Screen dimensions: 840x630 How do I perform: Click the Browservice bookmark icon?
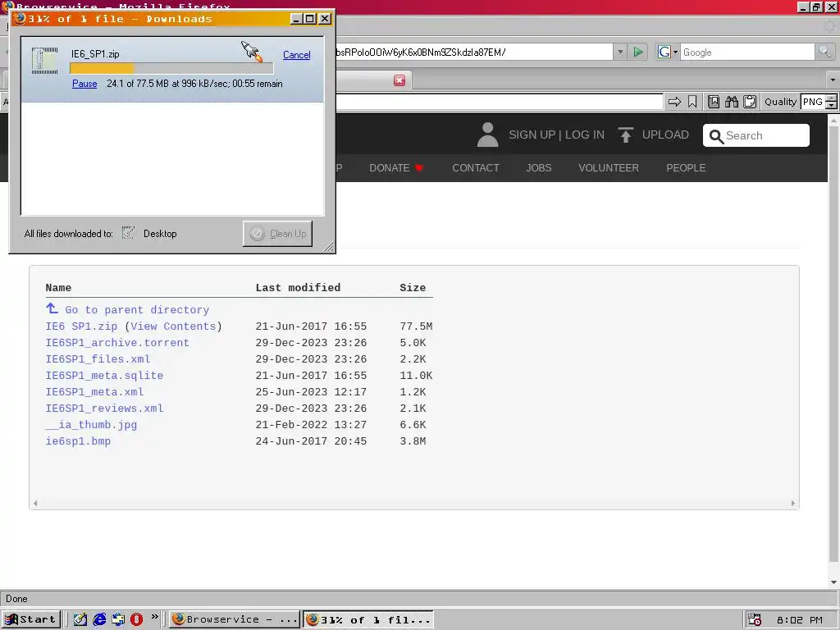[692, 102]
